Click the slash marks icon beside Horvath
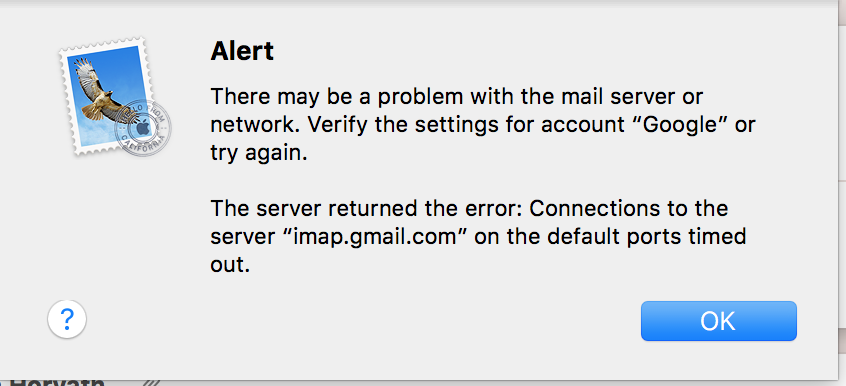Viewport: 846px width, 386px height. tap(152, 382)
